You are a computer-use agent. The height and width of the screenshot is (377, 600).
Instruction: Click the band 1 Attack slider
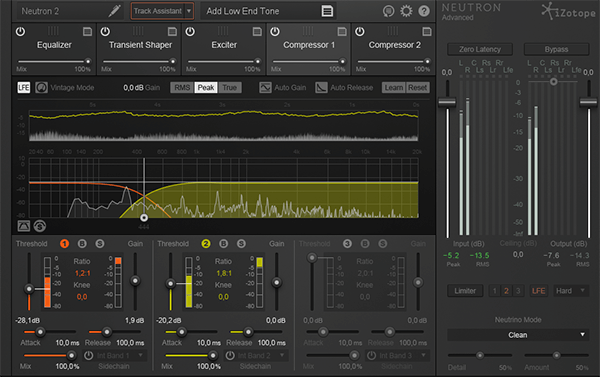pyautogui.click(x=50, y=332)
